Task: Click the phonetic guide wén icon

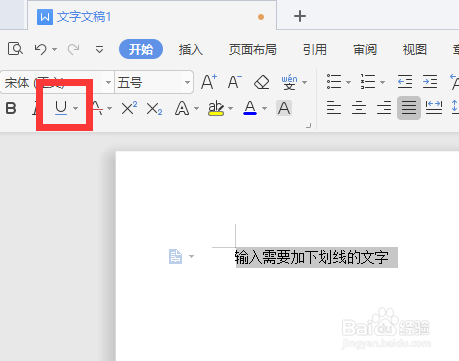Action: (289, 82)
